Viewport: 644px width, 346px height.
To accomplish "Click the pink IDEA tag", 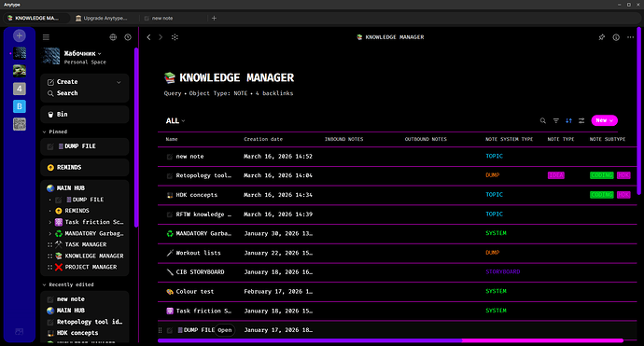I will pos(555,175).
